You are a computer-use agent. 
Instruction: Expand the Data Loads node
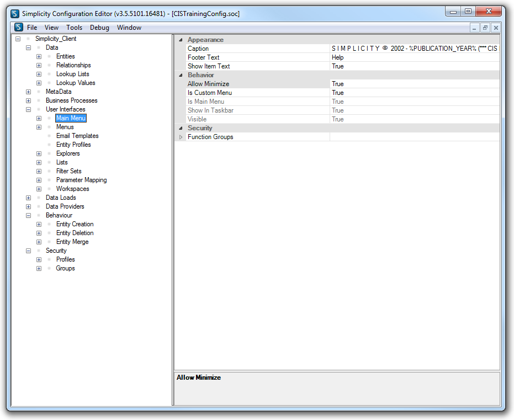29,198
